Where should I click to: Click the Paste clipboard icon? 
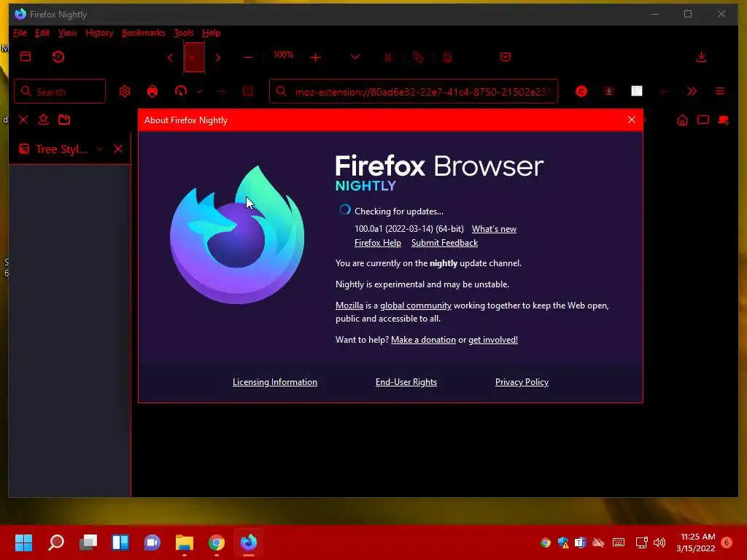[447, 57]
